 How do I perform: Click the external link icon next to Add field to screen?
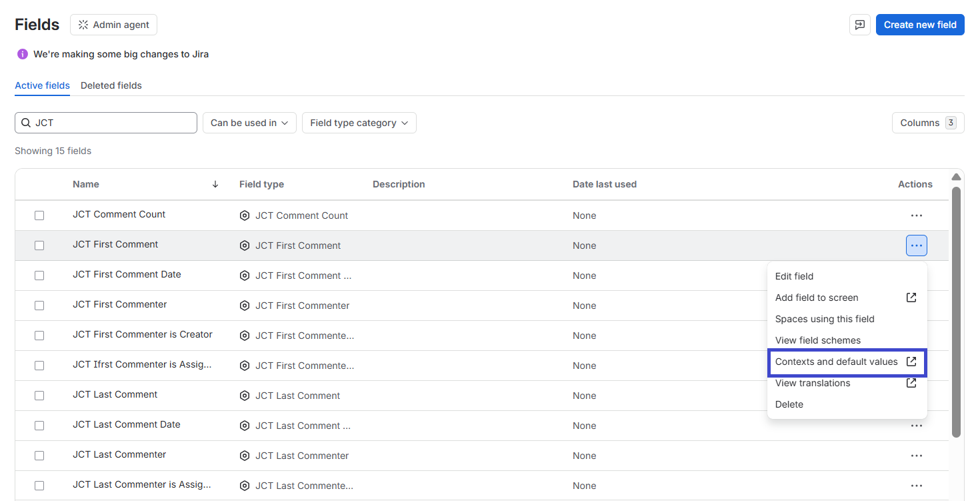(911, 298)
